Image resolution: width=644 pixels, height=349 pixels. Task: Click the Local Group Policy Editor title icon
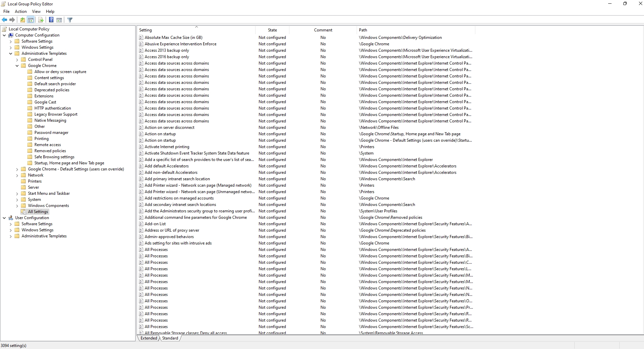point(3,4)
